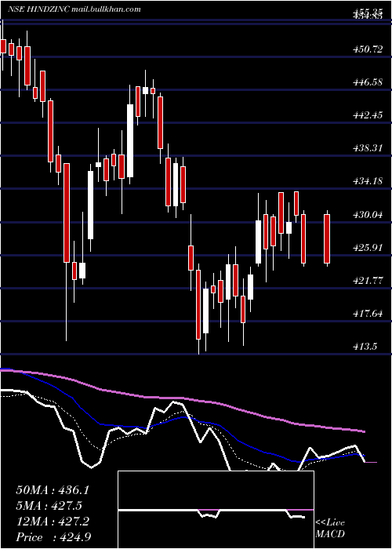Click the NSE HINDZINC chart title

pyautogui.click(x=39, y=9)
